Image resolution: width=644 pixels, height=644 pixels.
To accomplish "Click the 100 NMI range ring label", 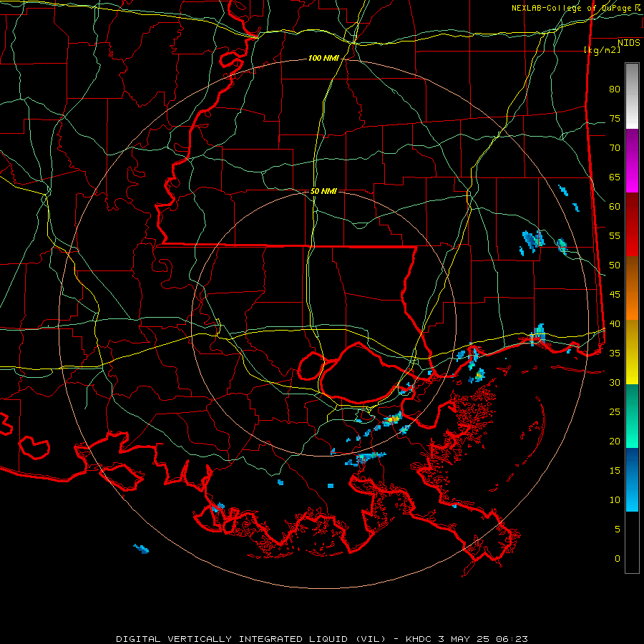I will [x=323, y=59].
